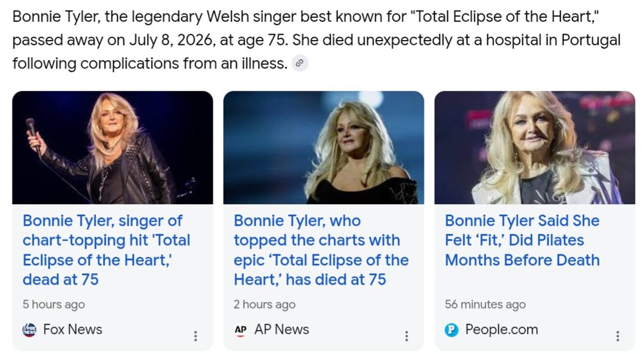Click the People.com article thumbnail image
This screenshot has height=354, width=644.
click(x=535, y=147)
